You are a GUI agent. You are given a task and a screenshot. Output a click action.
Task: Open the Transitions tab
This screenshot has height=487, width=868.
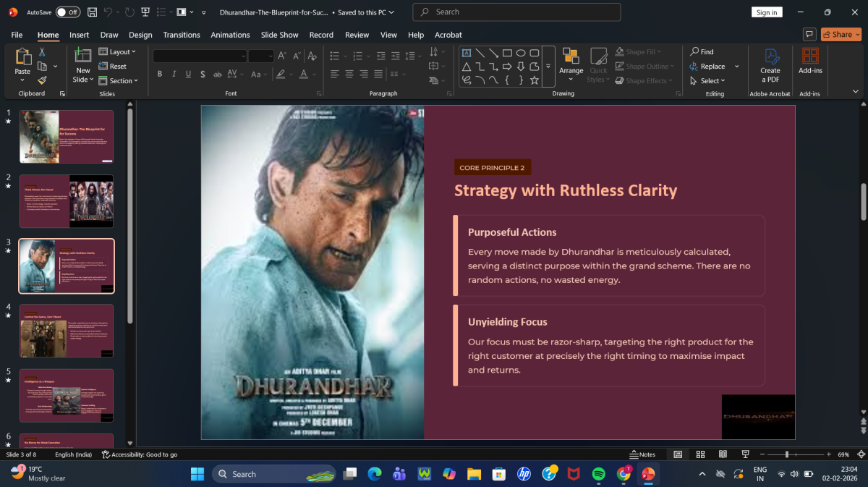[x=182, y=35]
